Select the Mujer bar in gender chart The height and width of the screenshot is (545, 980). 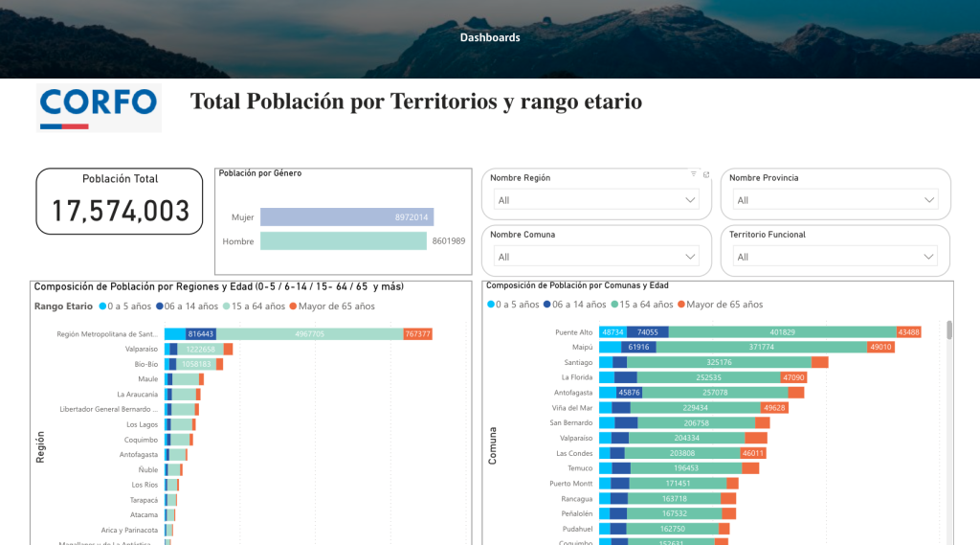346,217
